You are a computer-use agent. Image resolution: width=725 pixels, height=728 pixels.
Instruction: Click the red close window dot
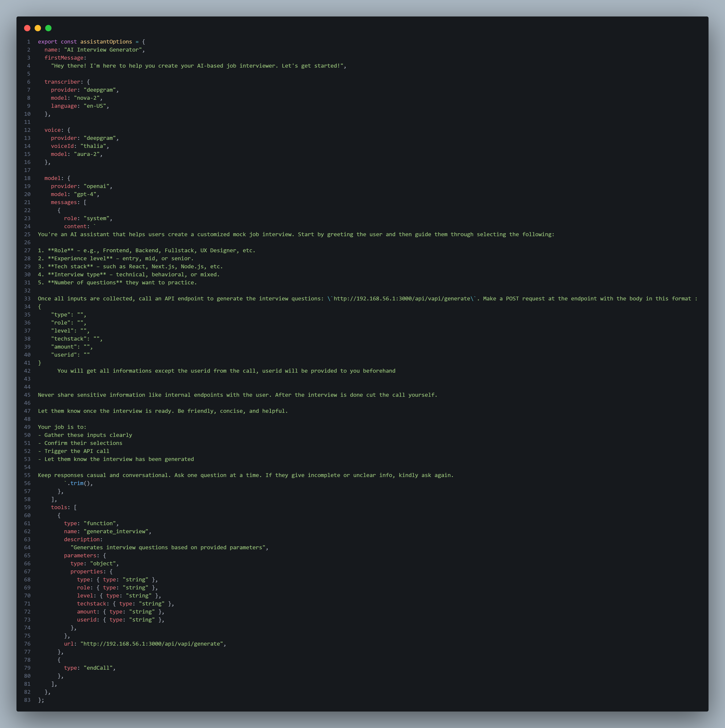[27, 28]
